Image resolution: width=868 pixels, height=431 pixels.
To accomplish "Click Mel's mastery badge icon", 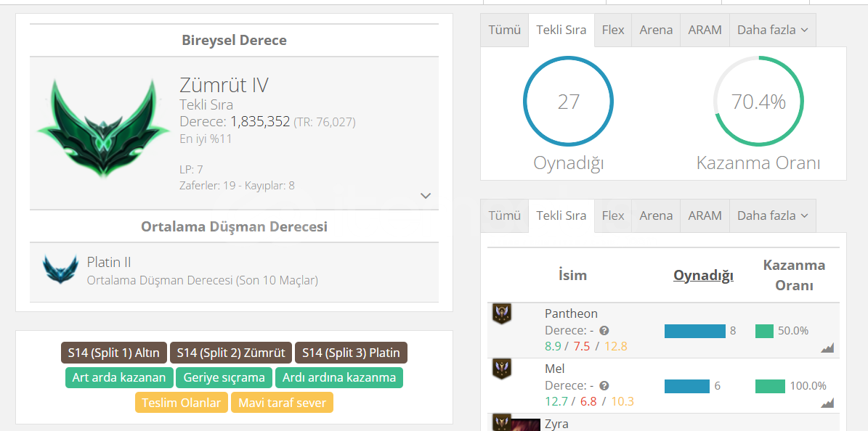I will (x=502, y=369).
